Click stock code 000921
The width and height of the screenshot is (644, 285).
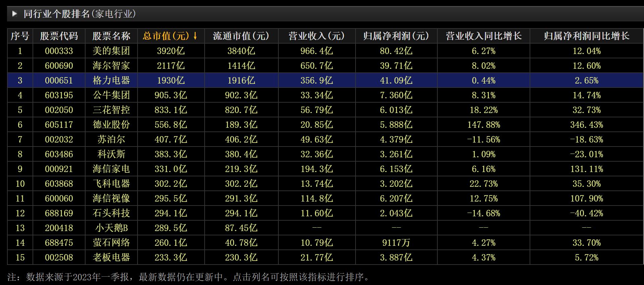coord(59,169)
